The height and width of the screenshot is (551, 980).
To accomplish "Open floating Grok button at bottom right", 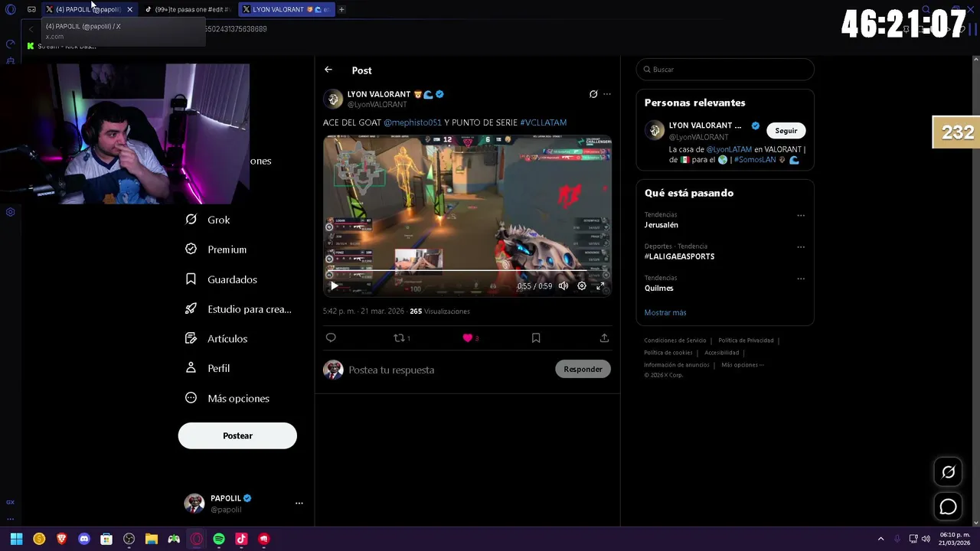I will point(948,472).
